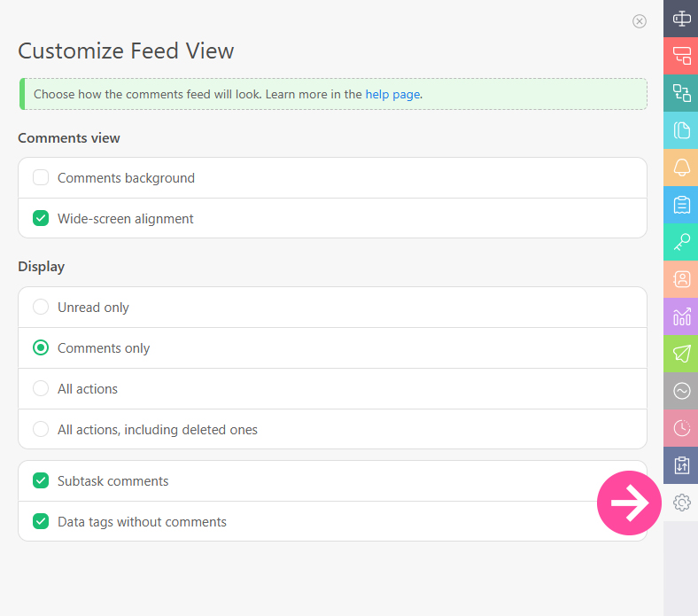Click the key icon in sidebar
The height and width of the screenshot is (616, 698).
point(681,242)
